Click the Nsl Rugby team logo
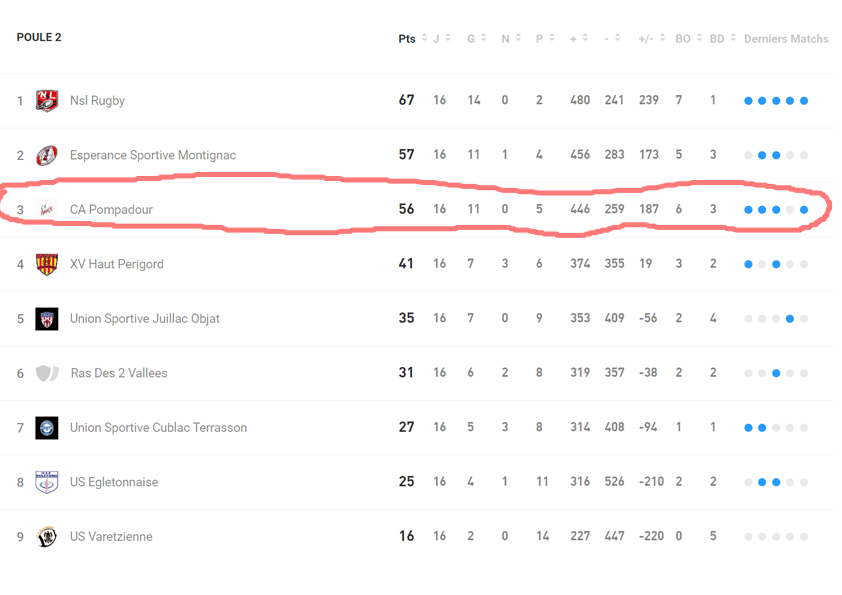This screenshot has width=842, height=595. coord(47,101)
